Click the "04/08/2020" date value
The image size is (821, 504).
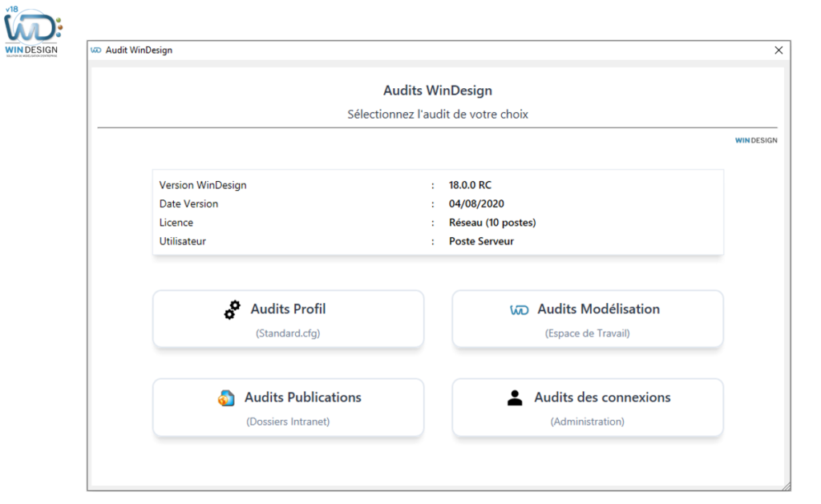(x=476, y=204)
